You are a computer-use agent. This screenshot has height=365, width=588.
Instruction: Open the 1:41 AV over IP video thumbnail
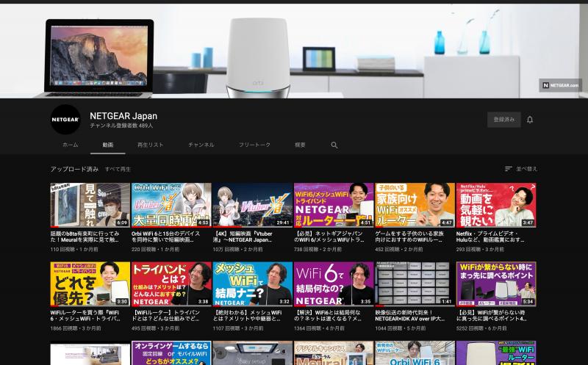pyautogui.click(x=415, y=284)
